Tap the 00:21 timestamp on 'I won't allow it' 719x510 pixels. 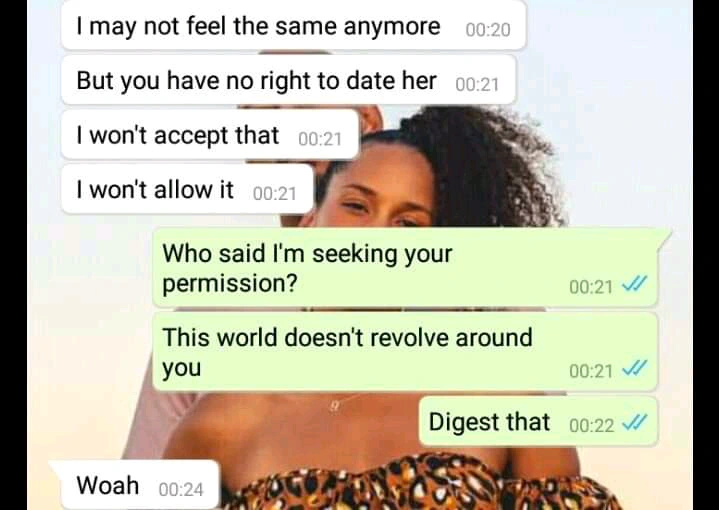(275, 194)
